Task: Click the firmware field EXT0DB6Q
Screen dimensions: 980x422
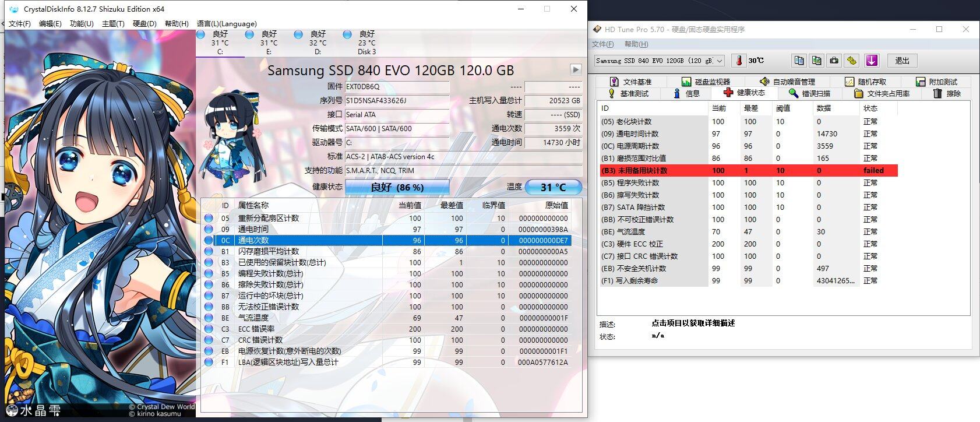Action: [397, 87]
